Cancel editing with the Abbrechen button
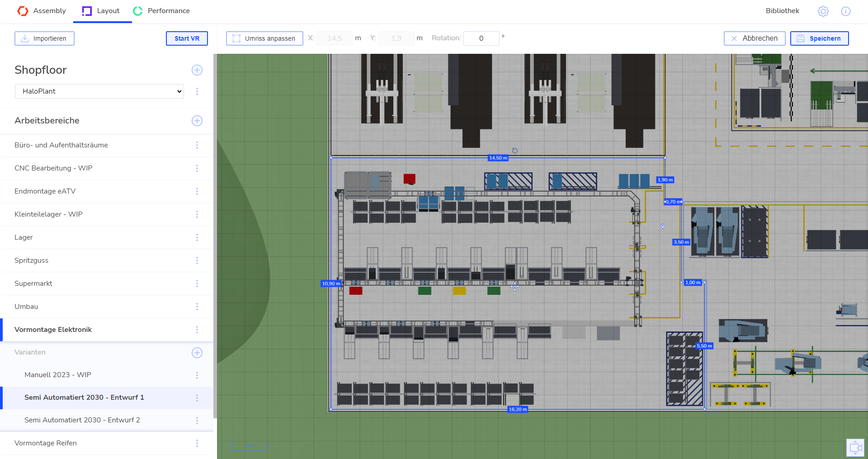868x459 pixels. [754, 38]
